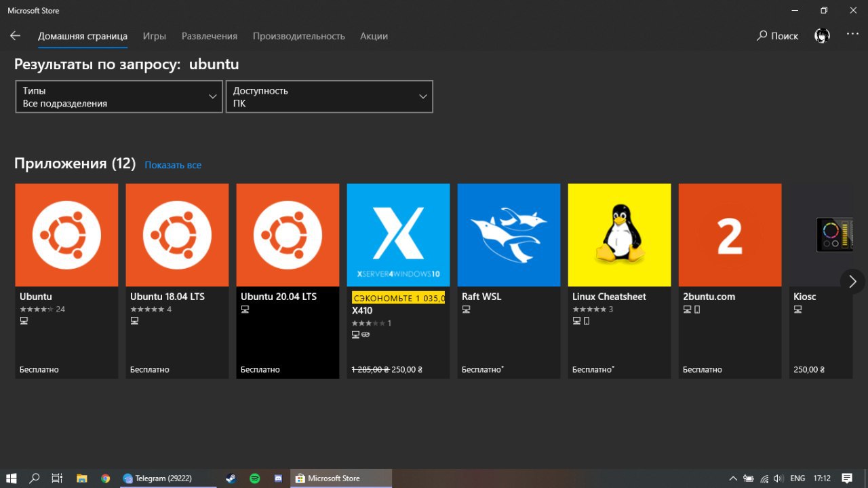Show hidden tray icons chevron
The width and height of the screenshot is (868, 488).
point(733,478)
